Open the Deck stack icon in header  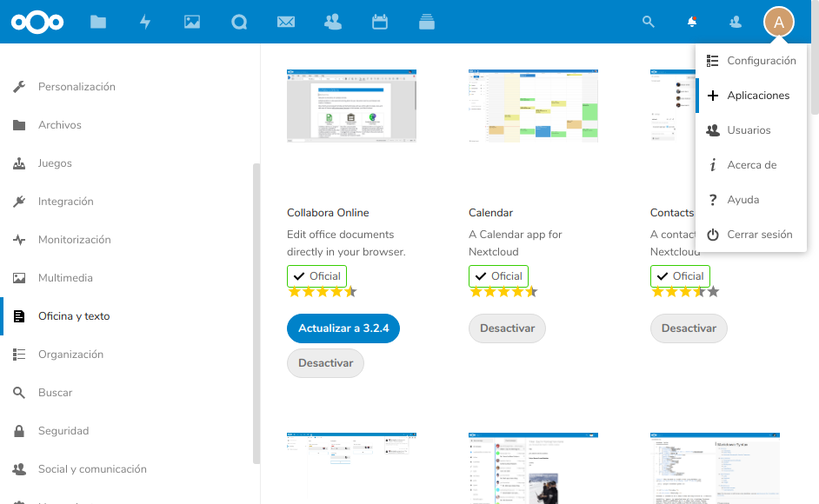pyautogui.click(x=426, y=22)
